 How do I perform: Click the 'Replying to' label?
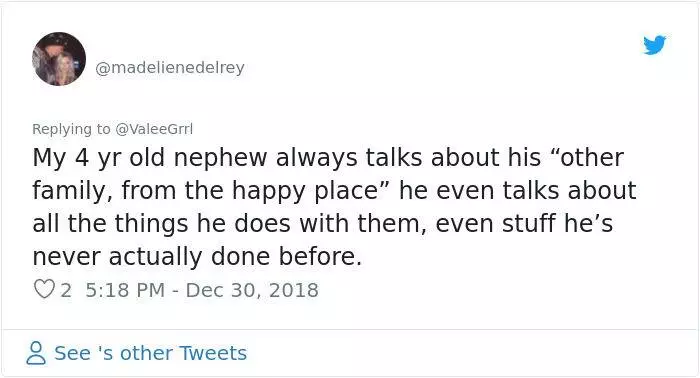(x=71, y=129)
